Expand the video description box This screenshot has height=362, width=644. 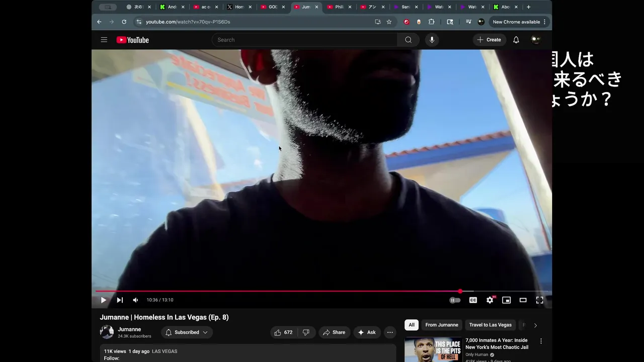click(248, 354)
